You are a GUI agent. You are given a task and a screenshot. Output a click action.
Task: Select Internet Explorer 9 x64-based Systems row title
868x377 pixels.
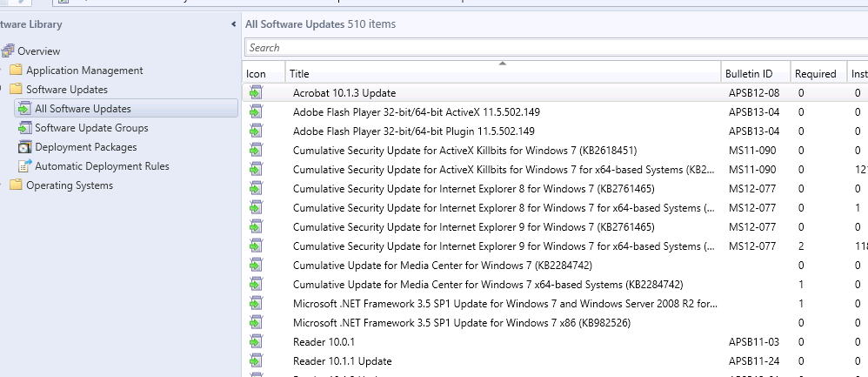tap(504, 246)
